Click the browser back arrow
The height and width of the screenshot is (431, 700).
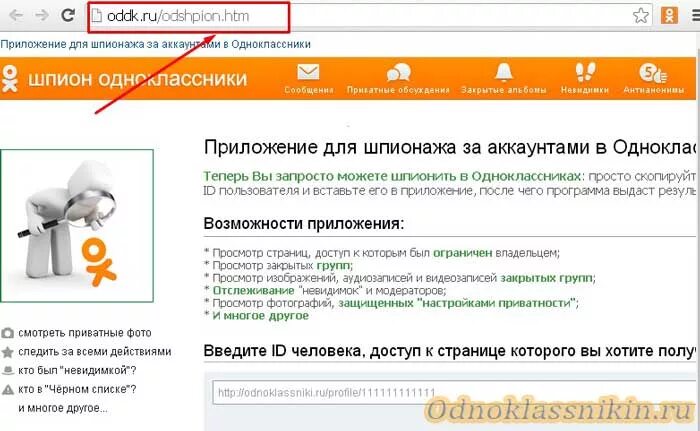pyautogui.click(x=16, y=16)
